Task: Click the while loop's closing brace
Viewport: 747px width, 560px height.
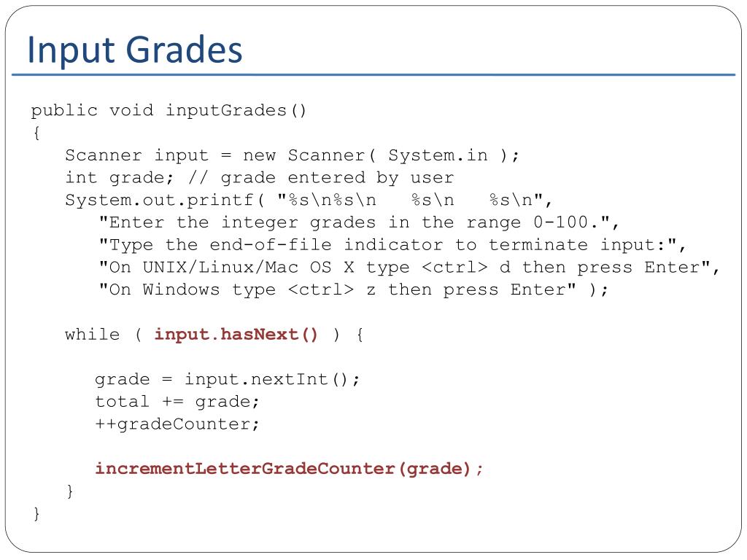Action: (x=70, y=491)
